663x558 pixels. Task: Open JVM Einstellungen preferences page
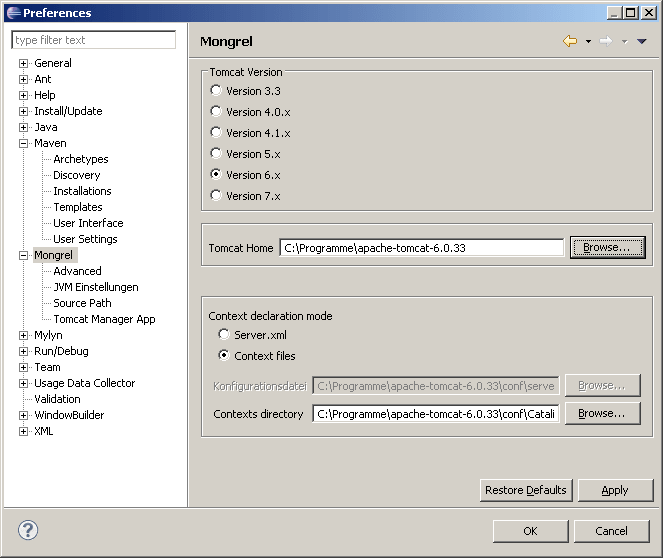tap(96, 287)
